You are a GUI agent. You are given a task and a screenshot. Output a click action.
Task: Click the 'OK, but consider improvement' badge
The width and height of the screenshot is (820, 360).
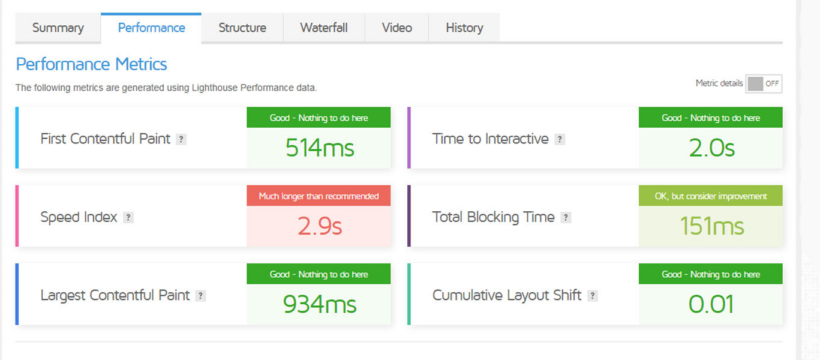click(711, 196)
